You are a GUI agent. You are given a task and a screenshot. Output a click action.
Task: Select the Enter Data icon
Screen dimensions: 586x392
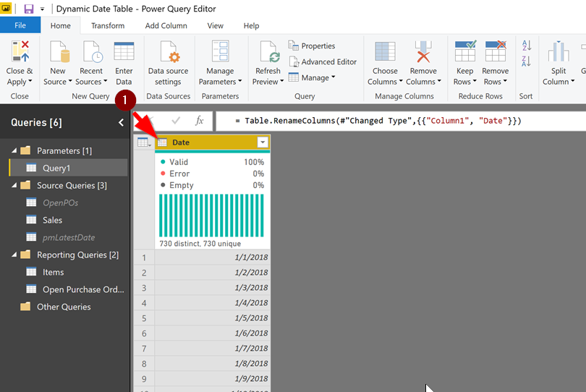(x=124, y=51)
